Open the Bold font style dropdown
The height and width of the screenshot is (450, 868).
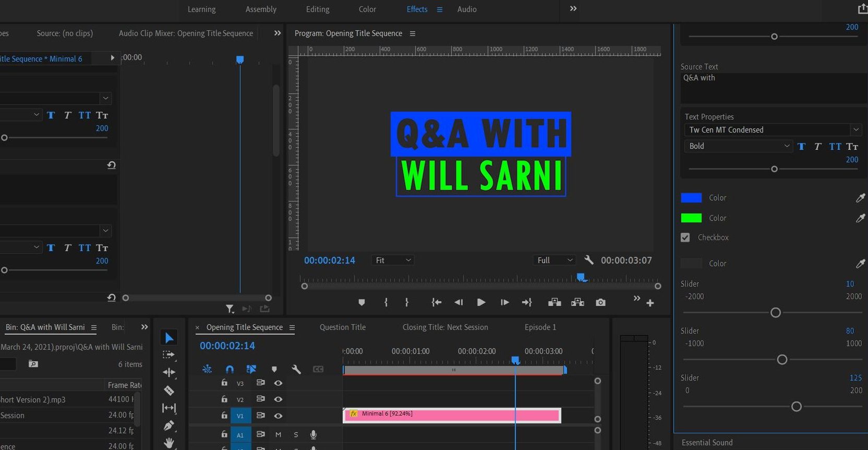738,146
